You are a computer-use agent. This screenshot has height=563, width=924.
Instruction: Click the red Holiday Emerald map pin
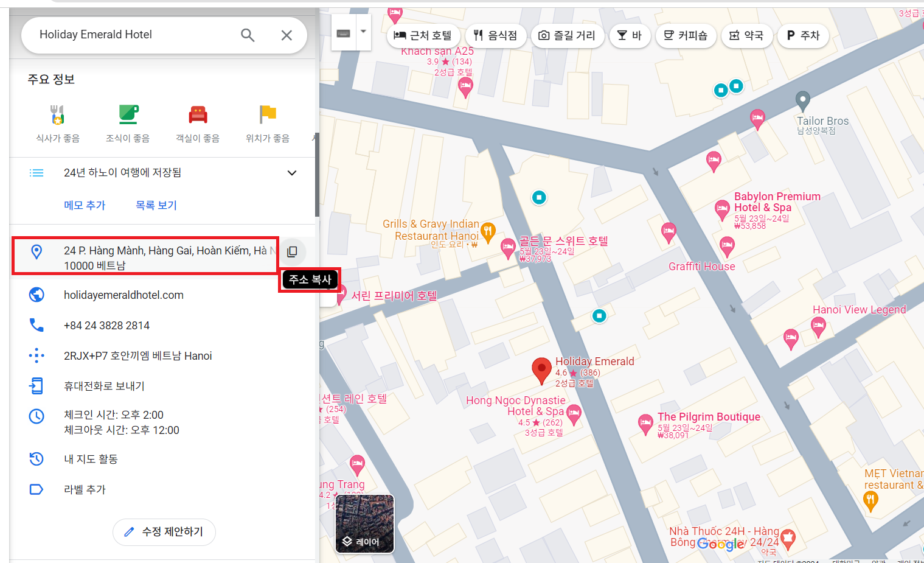(541, 371)
